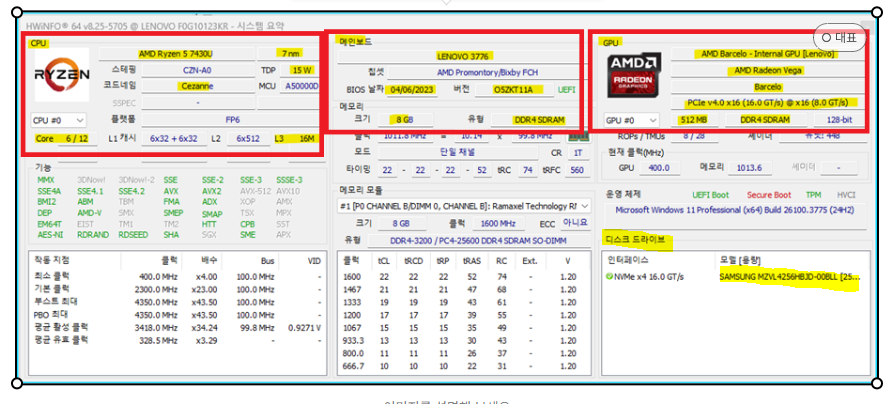Click the 6x32 + 6x32 L1 cache value

pyautogui.click(x=174, y=139)
